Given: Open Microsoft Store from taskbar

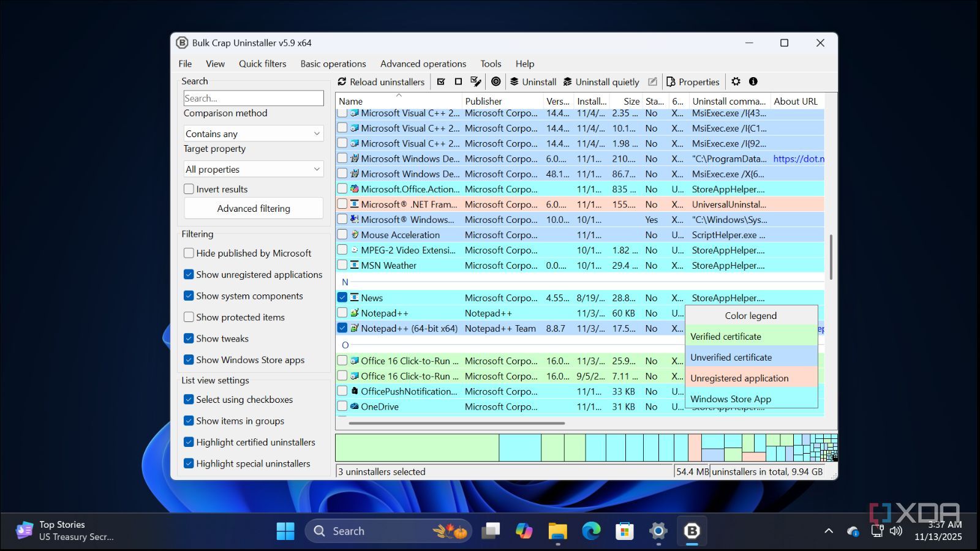Looking at the screenshot, I should coord(625,531).
